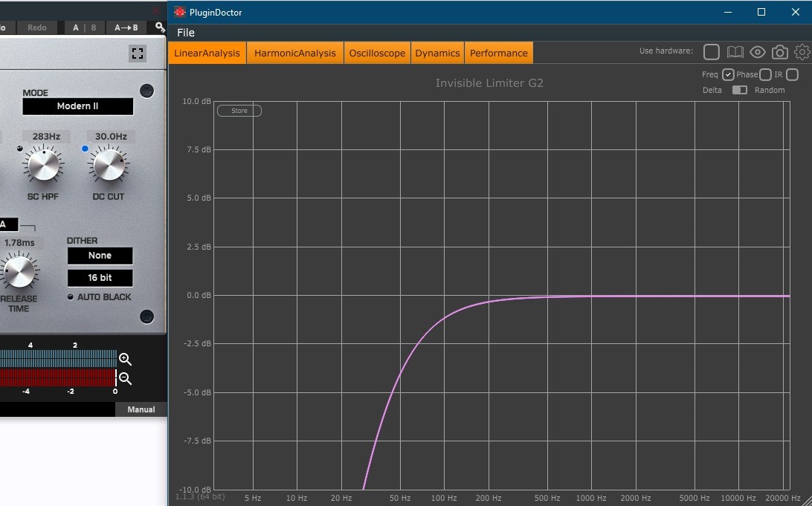
Task: Click the Redo button in the limiter
Action: tap(36, 27)
